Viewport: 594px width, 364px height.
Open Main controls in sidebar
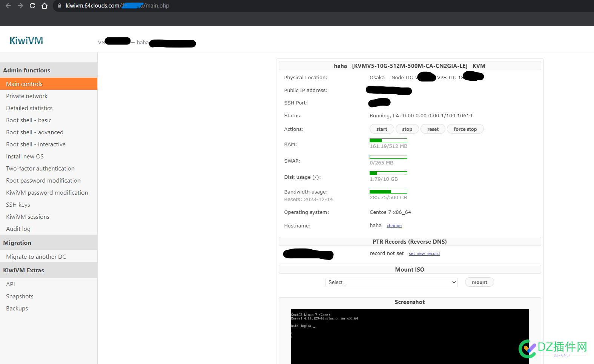[x=49, y=84]
